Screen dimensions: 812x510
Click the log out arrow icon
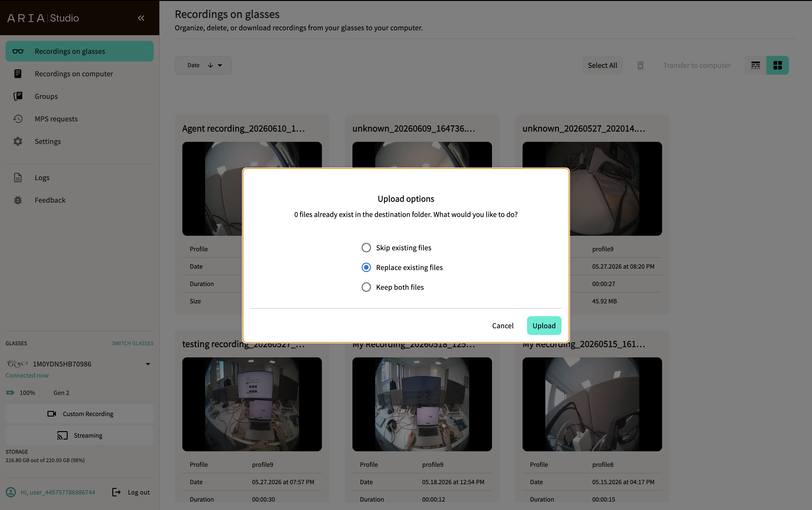pos(116,492)
